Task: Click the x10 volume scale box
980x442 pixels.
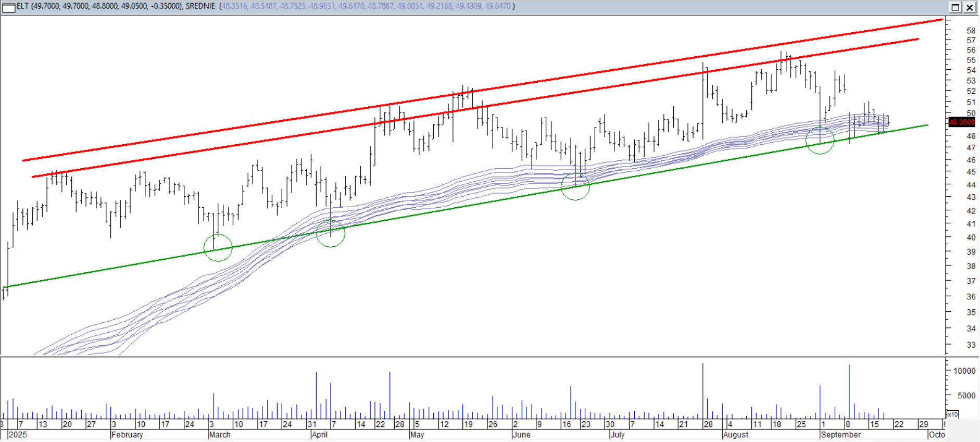Action: pyautogui.click(x=952, y=414)
